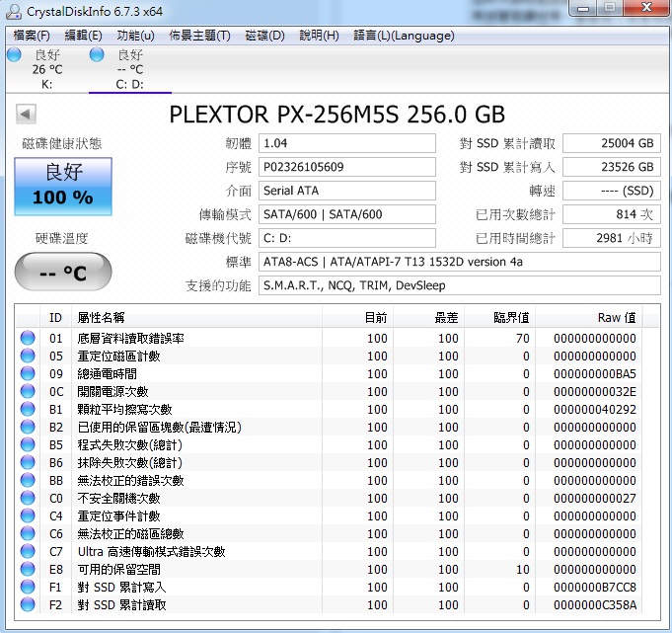The image size is (672, 633).
Task: Click the blue status orb for K: drive
Action: pos(14,54)
